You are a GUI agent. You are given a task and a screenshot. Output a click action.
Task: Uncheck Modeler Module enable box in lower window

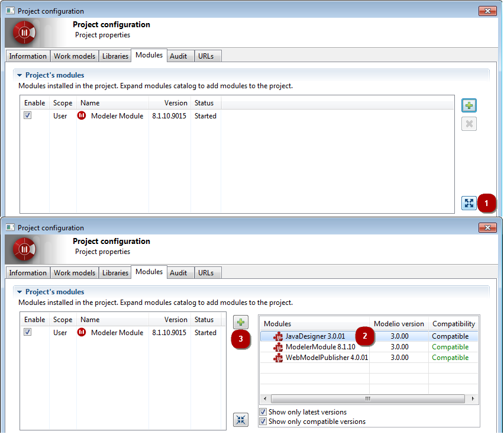point(28,332)
